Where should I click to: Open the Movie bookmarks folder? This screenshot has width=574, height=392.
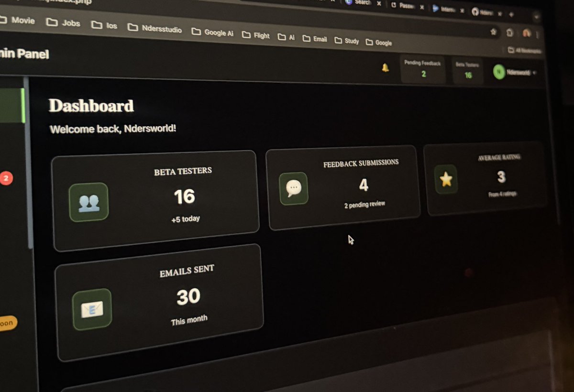point(17,21)
